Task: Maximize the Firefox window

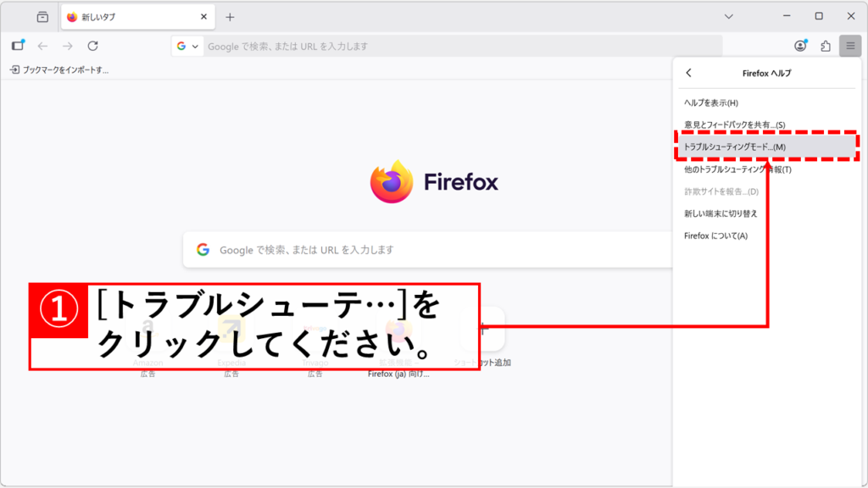Action: point(819,16)
